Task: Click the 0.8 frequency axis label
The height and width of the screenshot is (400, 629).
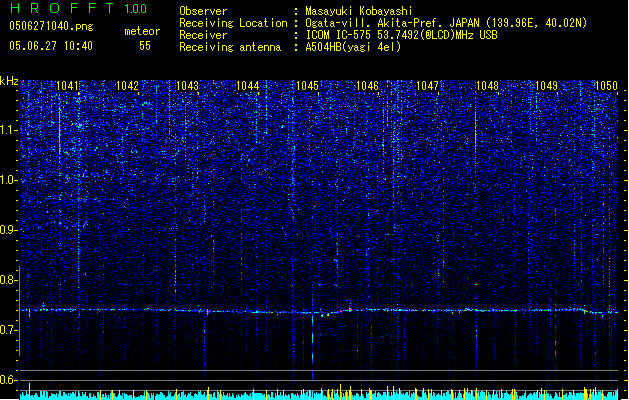Action: coord(8,280)
